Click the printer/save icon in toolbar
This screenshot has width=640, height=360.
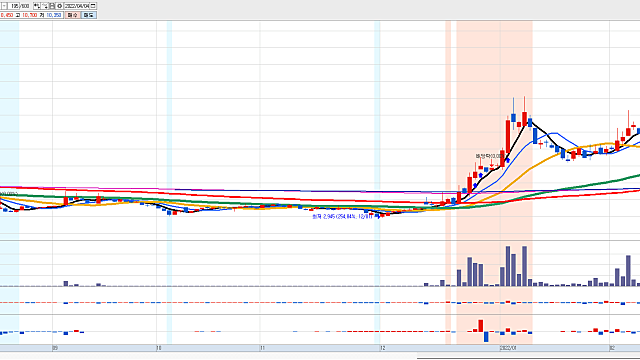click(52, 6)
